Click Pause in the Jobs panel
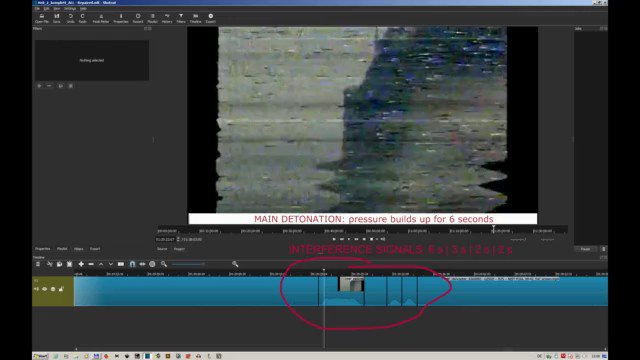The width and height of the screenshot is (640, 360). coord(585,249)
